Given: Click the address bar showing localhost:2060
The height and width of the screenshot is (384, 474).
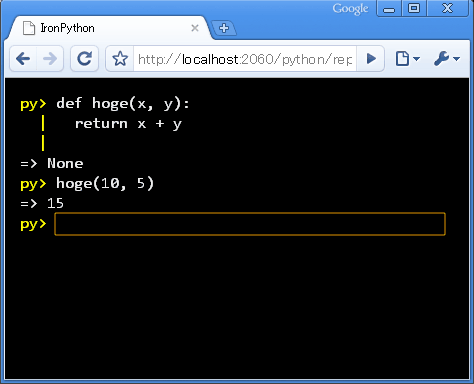Looking at the screenshot, I should (245, 59).
